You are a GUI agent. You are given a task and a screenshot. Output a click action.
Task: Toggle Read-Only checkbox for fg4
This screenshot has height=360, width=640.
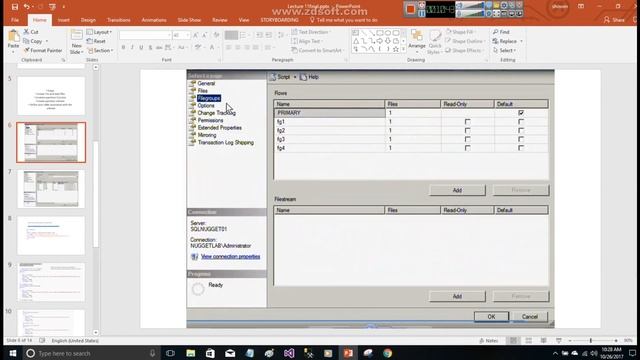coord(467,148)
